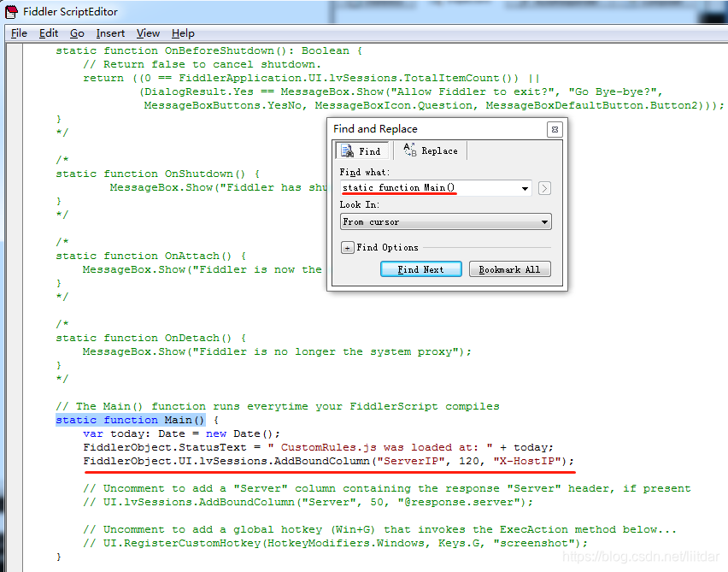Open the File menu
728x572 pixels.
19,33
